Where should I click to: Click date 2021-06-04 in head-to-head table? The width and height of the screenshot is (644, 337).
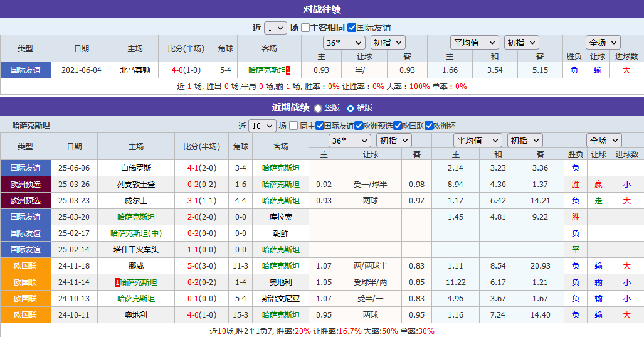[82, 70]
